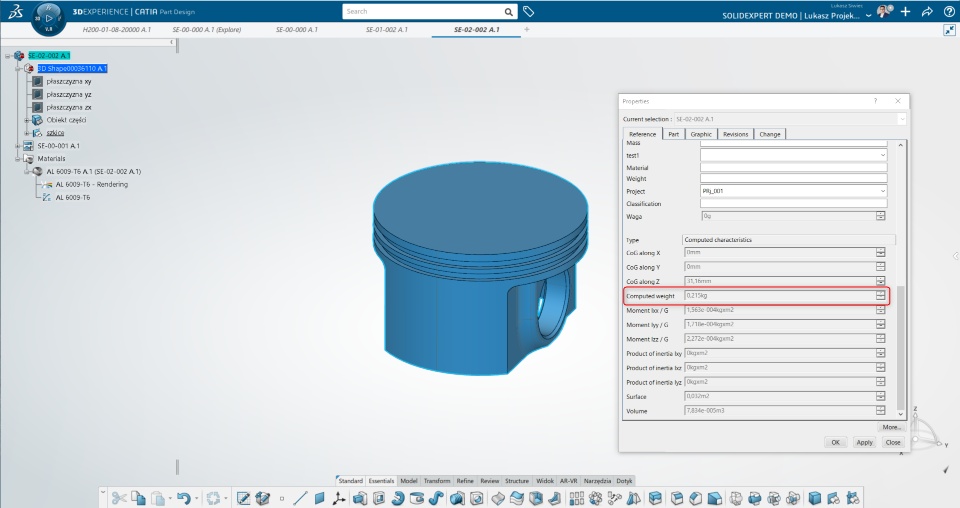Screen dimensions: 960x508
Task: Click the Cut scissors icon
Action: pos(119,498)
